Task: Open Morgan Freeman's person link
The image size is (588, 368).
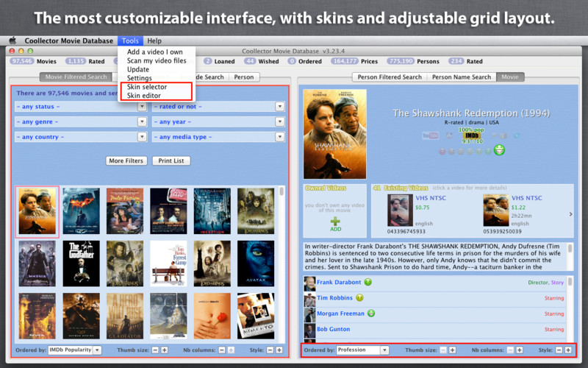Action: point(340,314)
